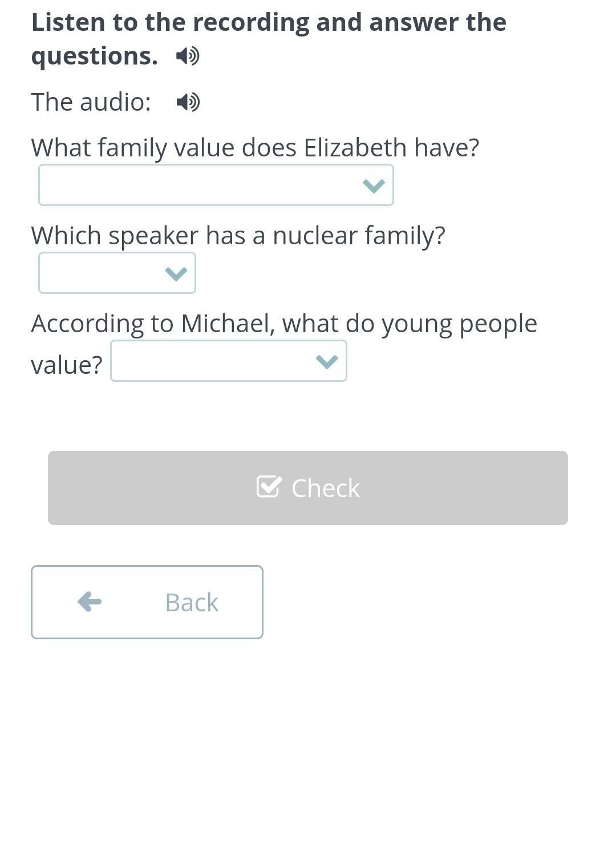Click the "Back" label text
The image size is (616, 867).
192,602
